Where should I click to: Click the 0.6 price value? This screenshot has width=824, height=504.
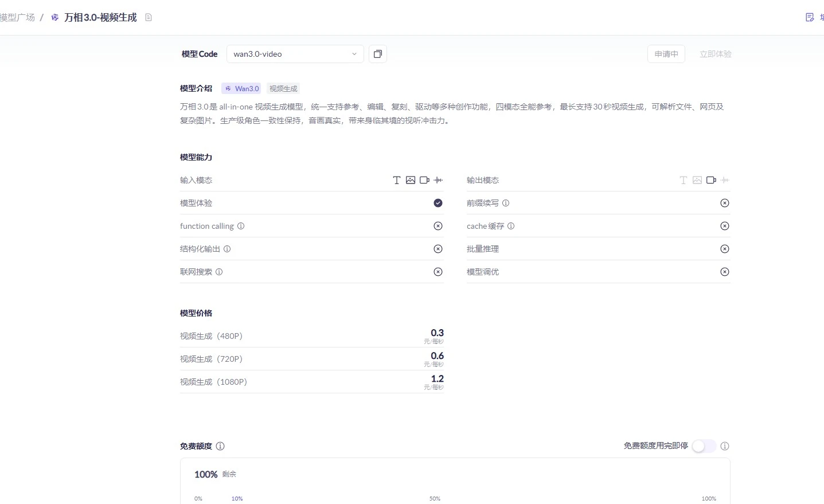438,355
